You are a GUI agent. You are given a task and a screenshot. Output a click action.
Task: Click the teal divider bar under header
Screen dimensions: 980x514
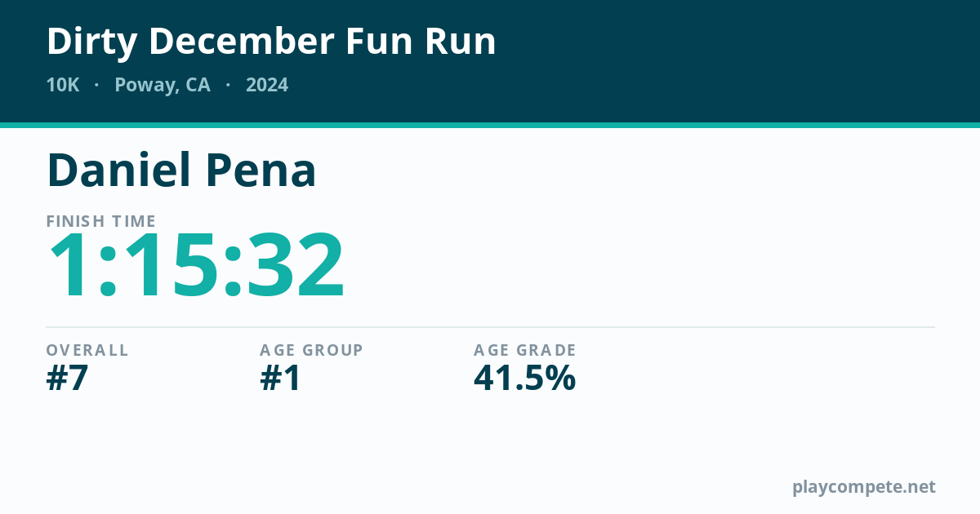point(490,125)
